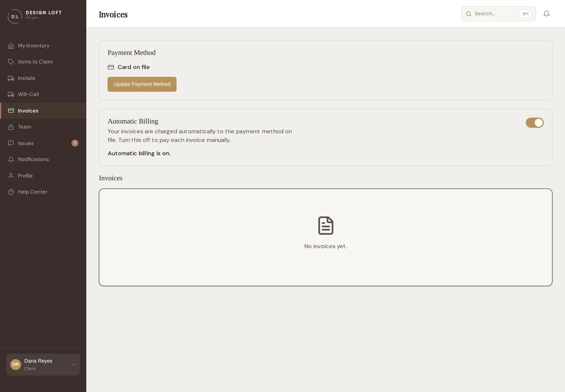Click the Invoices card icon in sidebar

click(11, 111)
